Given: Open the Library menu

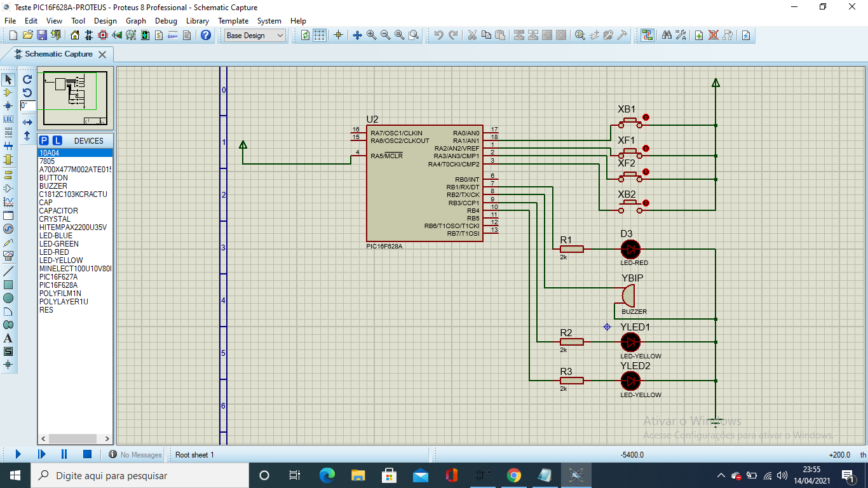Looking at the screenshot, I should click(x=198, y=21).
